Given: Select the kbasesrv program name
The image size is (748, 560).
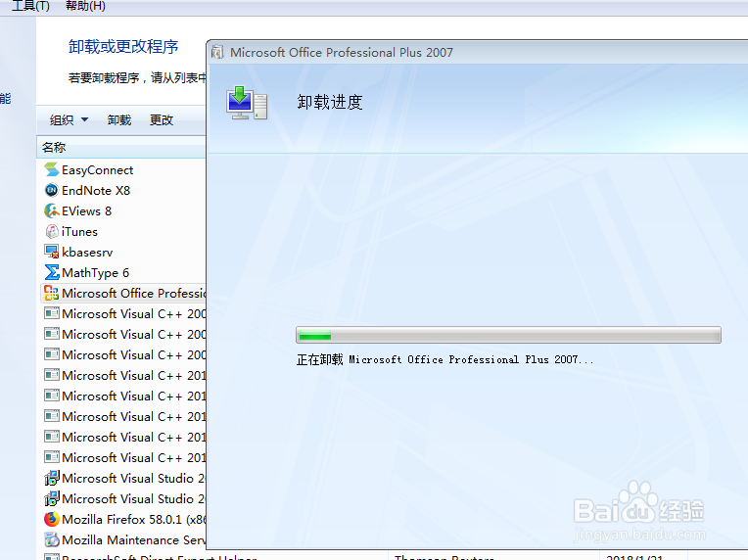Looking at the screenshot, I should click(87, 253).
